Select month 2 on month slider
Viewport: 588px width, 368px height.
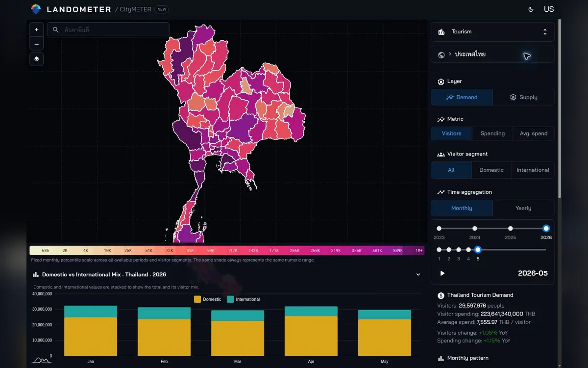tap(449, 250)
